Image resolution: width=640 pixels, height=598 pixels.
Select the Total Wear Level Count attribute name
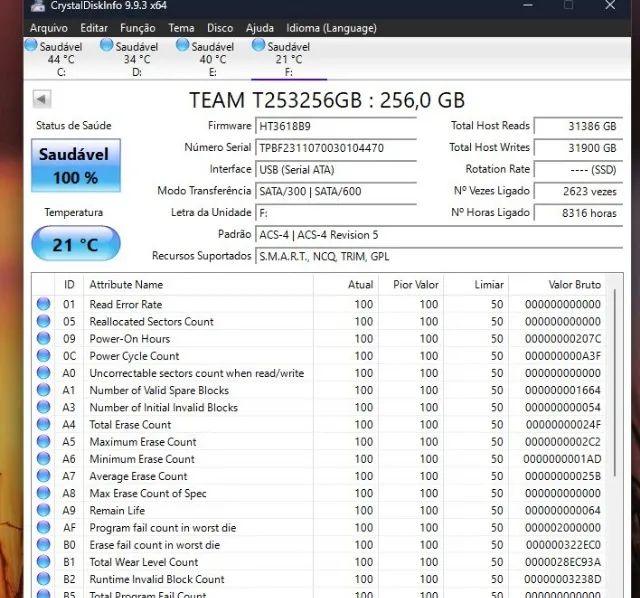coord(144,562)
